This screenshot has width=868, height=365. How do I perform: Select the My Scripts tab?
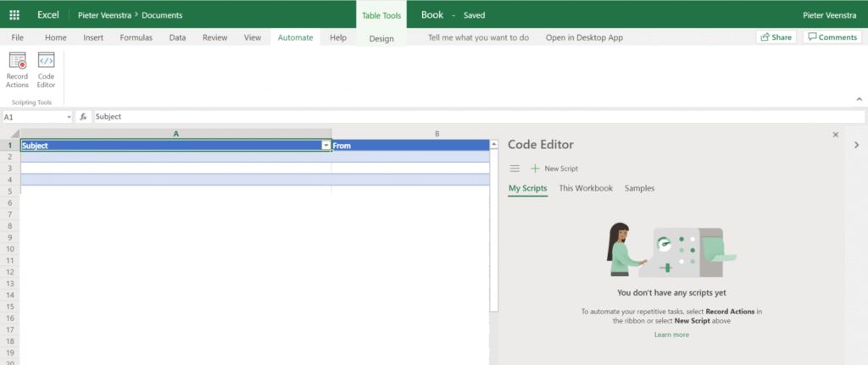(528, 188)
